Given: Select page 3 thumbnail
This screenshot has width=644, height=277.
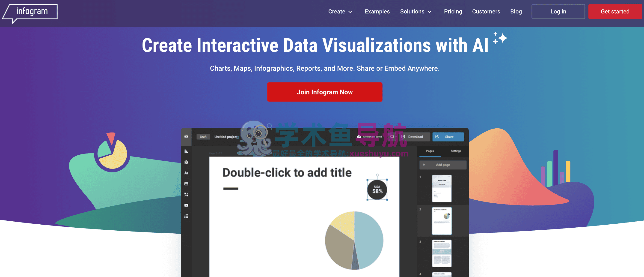Looking at the screenshot, I should [x=442, y=253].
